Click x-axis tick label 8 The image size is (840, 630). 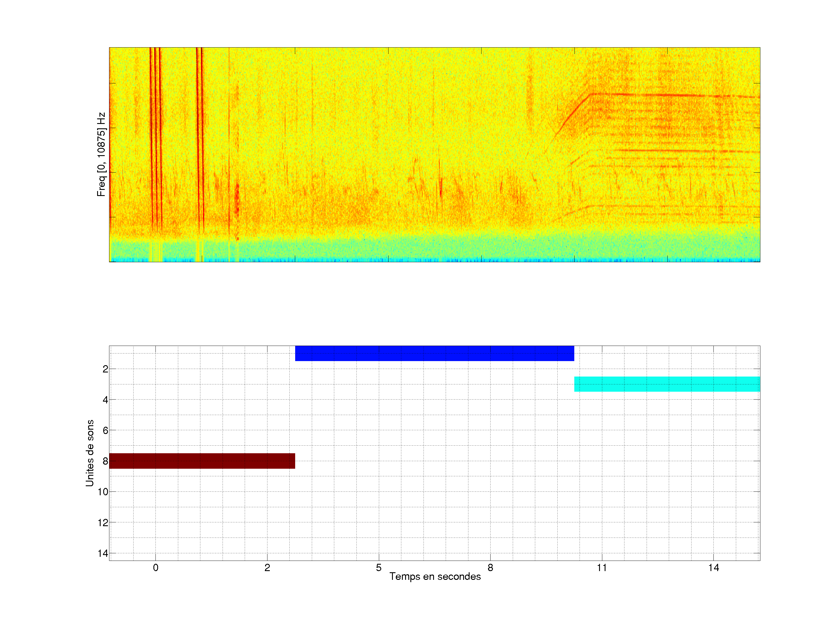(x=490, y=568)
